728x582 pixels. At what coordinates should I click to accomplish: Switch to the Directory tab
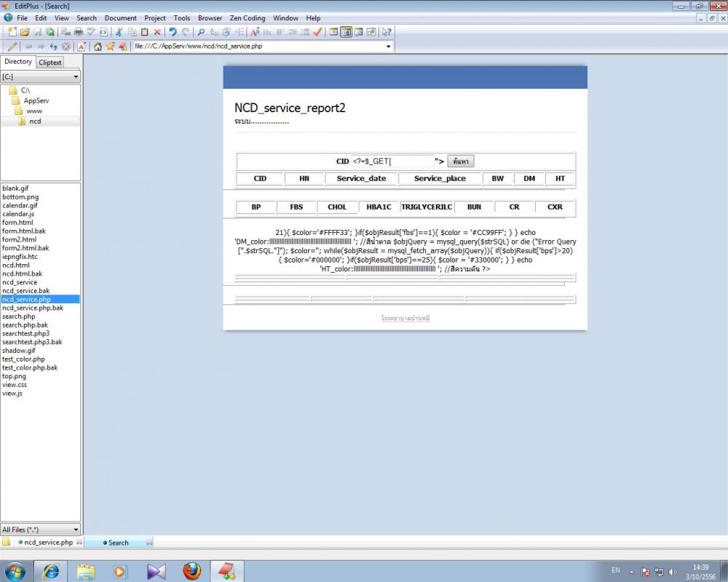[x=18, y=62]
